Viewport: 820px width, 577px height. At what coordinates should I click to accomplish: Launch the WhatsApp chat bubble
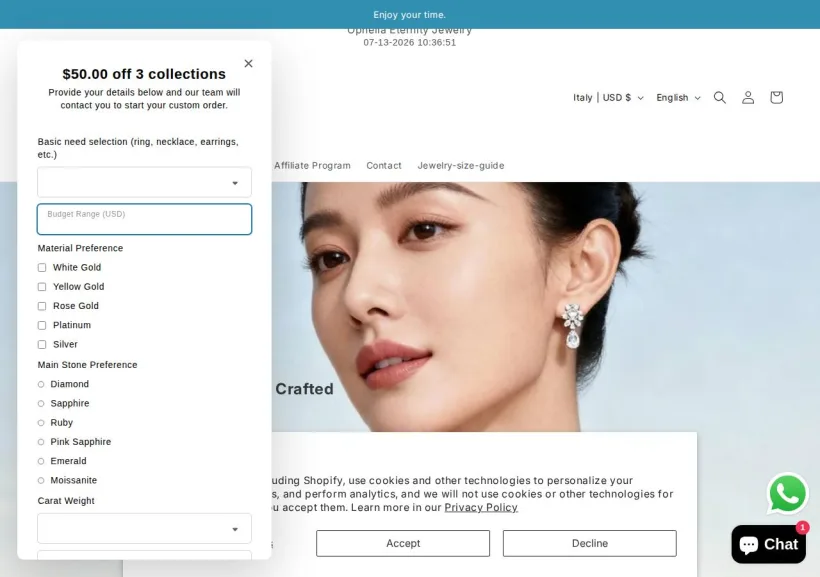click(787, 493)
